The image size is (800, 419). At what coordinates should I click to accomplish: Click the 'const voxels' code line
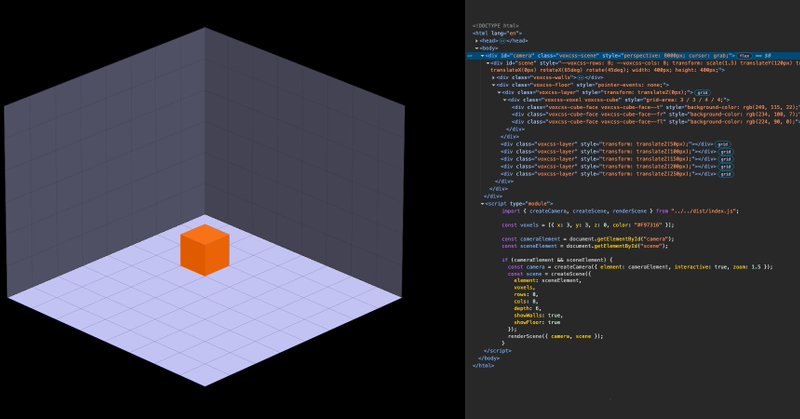click(588, 225)
